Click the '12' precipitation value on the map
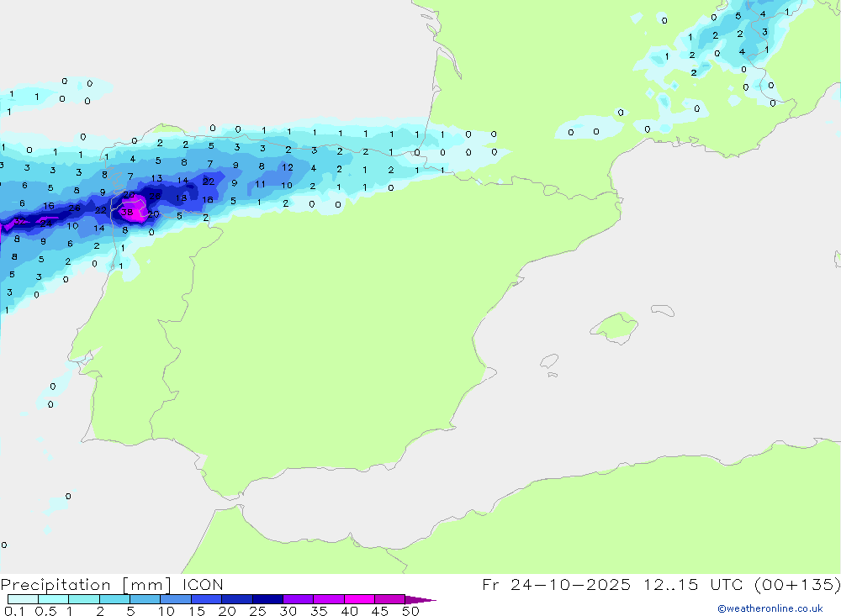The width and height of the screenshot is (841, 616). point(288,167)
